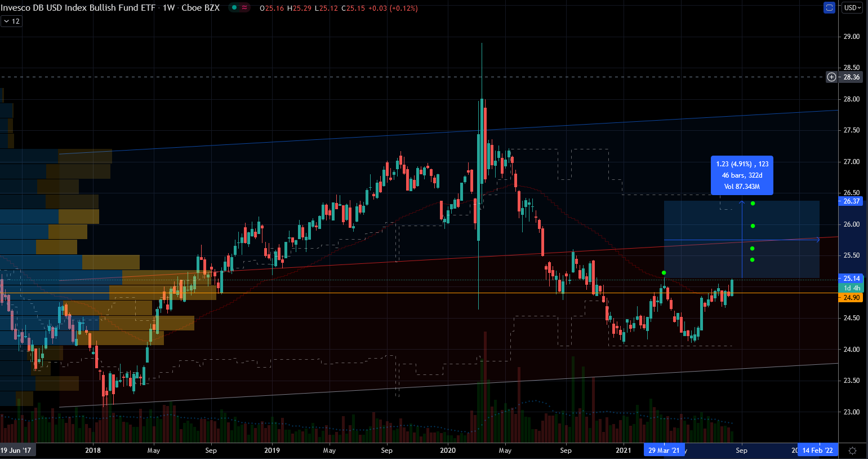Click the 2018 label on time axis
Viewport: 868px width, 459px height.
click(93, 451)
